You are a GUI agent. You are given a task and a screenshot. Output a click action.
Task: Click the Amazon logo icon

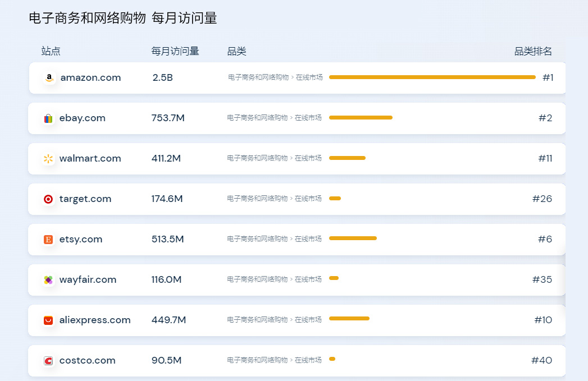click(49, 78)
